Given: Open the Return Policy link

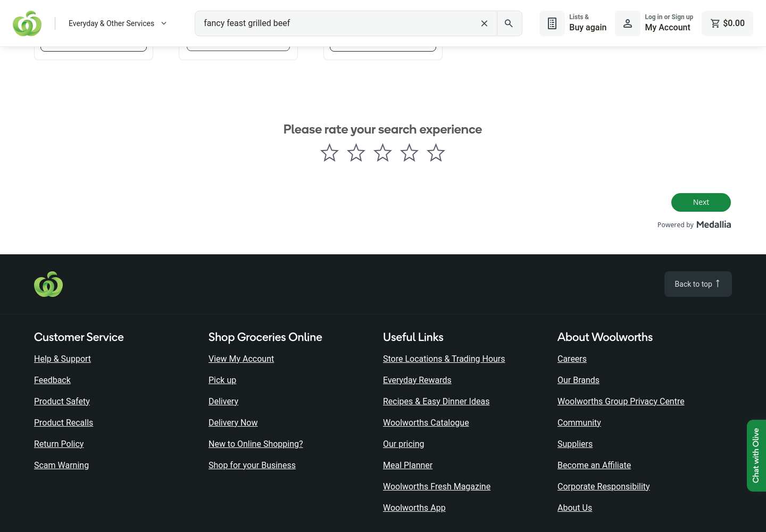Looking at the screenshot, I should [x=59, y=444].
